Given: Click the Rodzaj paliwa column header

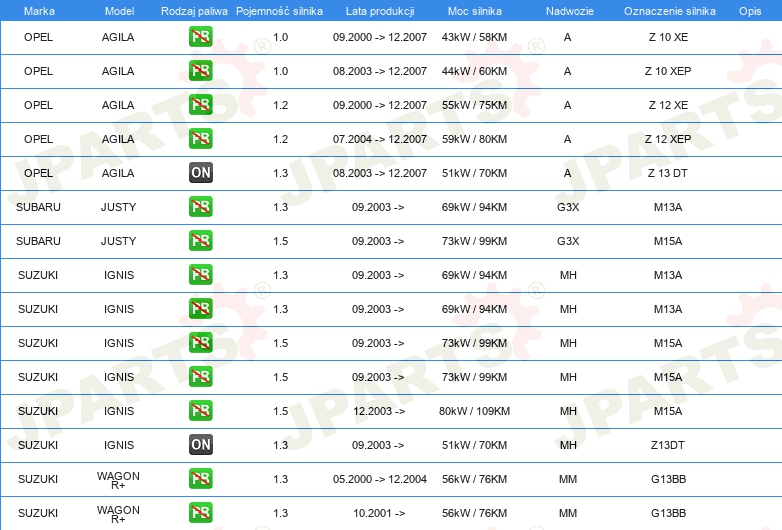Looking at the screenshot, I should (194, 11).
